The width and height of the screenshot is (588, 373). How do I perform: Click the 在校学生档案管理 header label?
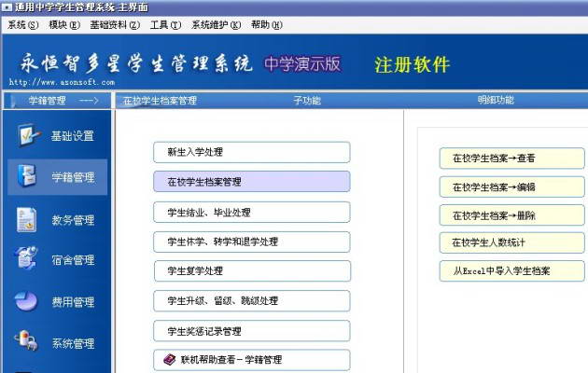click(x=160, y=101)
